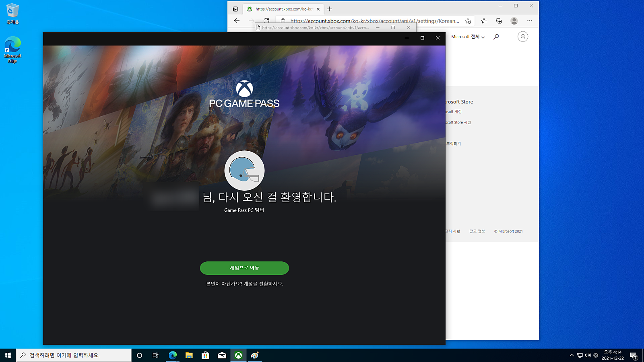This screenshot has width=644, height=362.
Task: Click the football helmet profile avatar
Action: [x=244, y=171]
